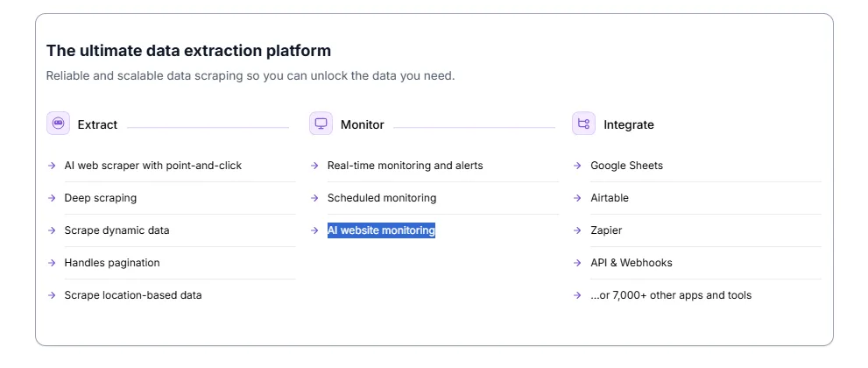Select the Extract section heading

[97, 124]
